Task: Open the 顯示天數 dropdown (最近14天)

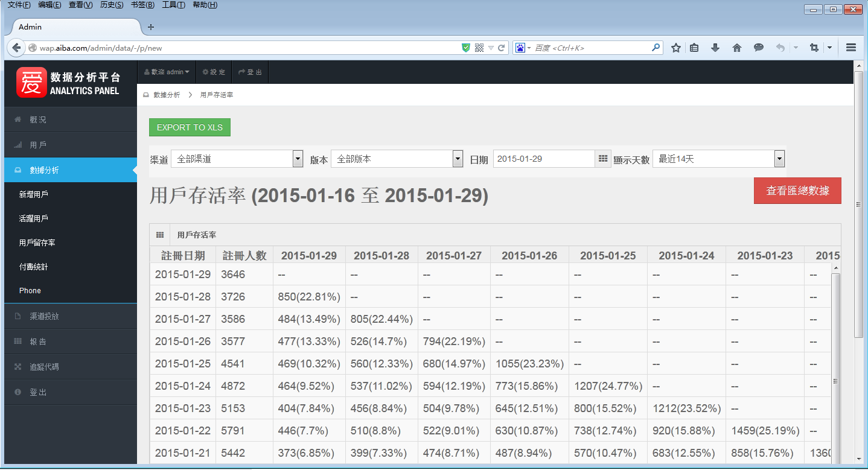Action: pos(718,159)
